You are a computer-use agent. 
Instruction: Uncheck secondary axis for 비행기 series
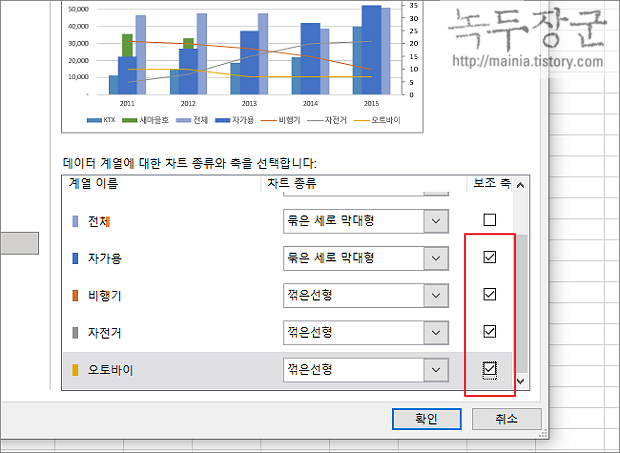point(490,294)
